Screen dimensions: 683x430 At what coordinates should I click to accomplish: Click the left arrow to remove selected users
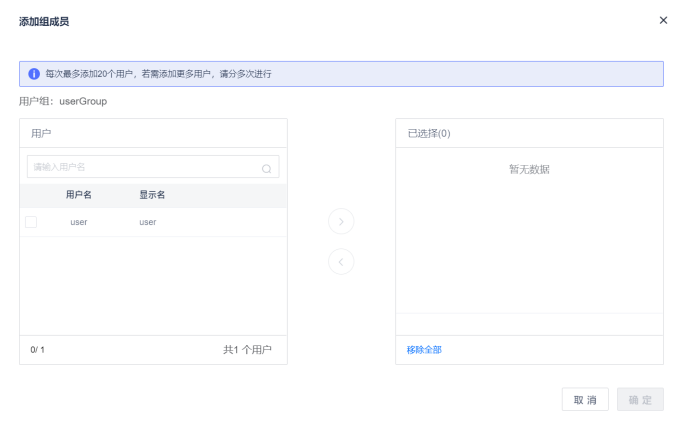341,262
